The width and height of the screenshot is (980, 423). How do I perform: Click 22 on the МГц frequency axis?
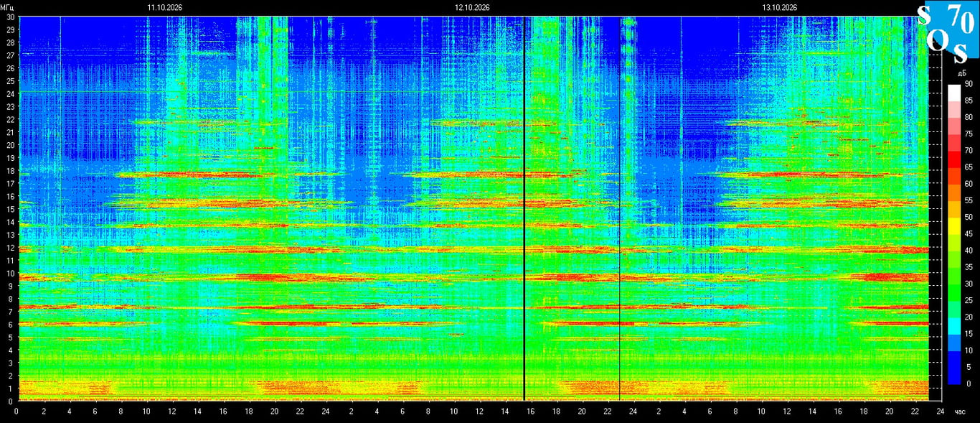[x=10, y=119]
